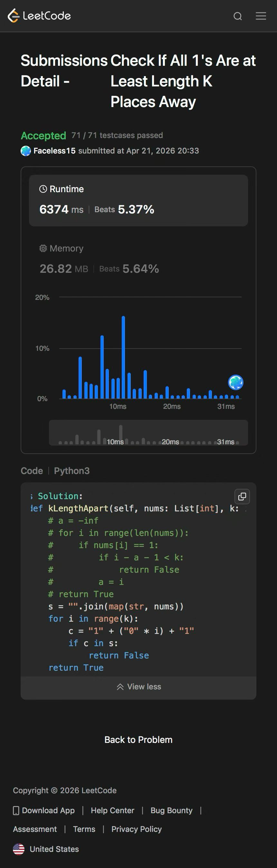Click the Runtime clock icon
This screenshot has width=277, height=868.
[x=43, y=189]
